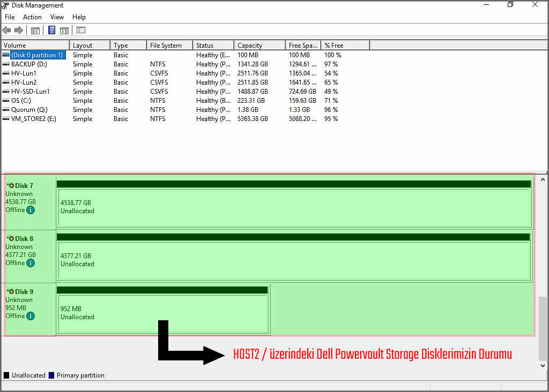This screenshot has width=549, height=392.
Task: Select the (Disk 0 partition 1) volume row
Action: (x=186, y=55)
